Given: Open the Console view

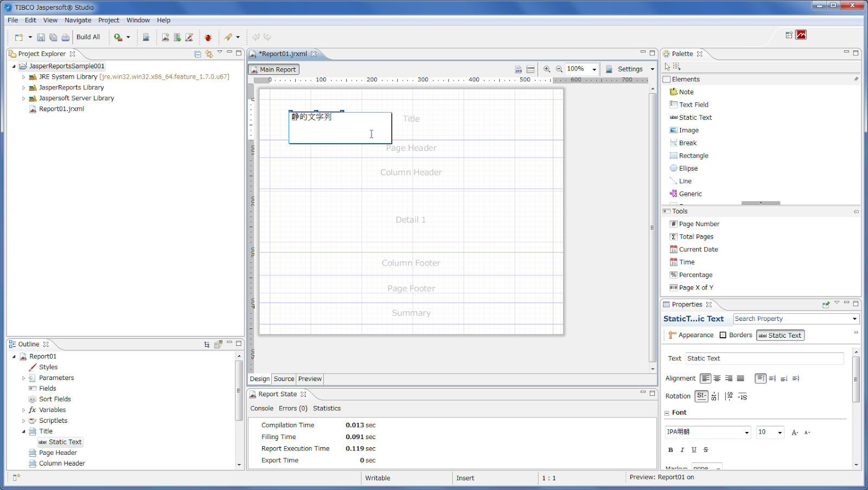Looking at the screenshot, I should pyautogui.click(x=261, y=408).
